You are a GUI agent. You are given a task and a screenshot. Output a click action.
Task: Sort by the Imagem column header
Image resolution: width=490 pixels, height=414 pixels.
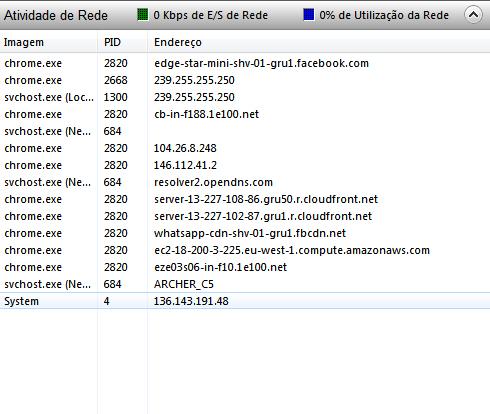(x=49, y=42)
